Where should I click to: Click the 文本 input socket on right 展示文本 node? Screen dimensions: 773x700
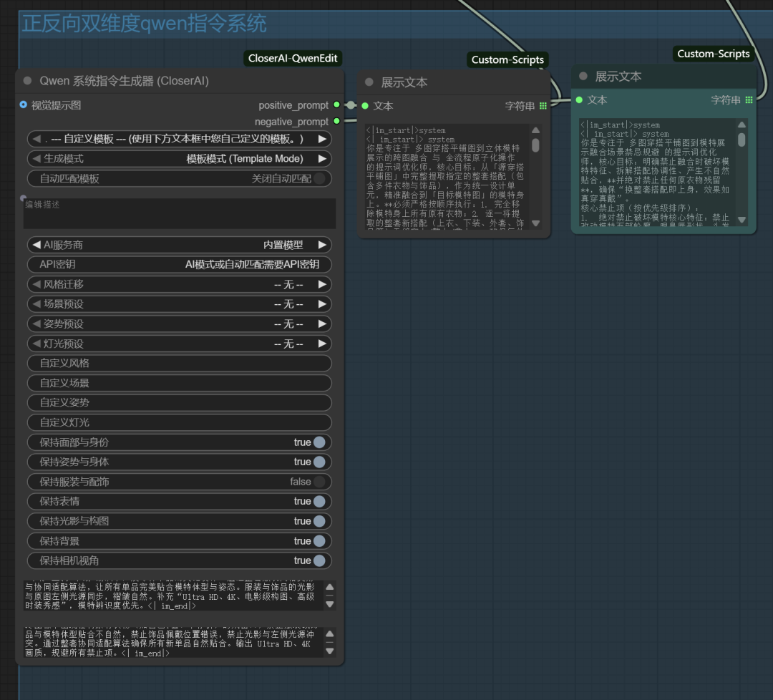579,100
